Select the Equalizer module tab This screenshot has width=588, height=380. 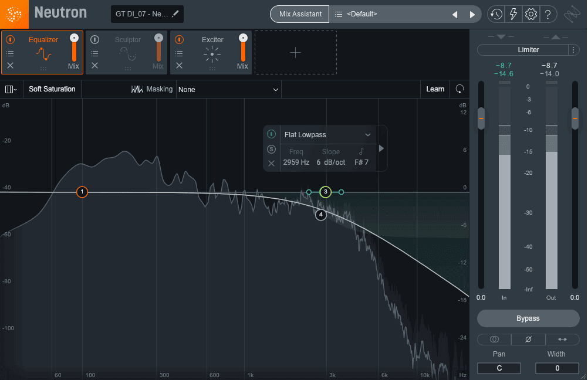click(x=43, y=52)
